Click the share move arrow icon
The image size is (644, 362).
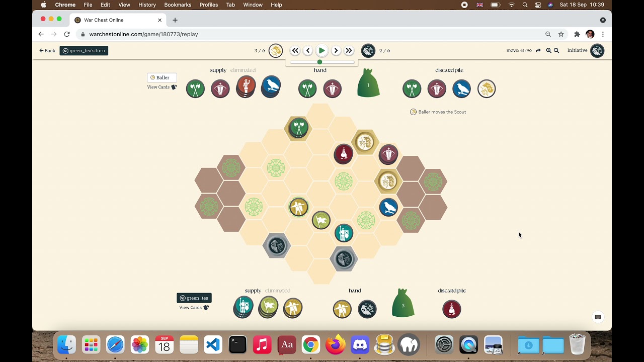[x=538, y=51]
